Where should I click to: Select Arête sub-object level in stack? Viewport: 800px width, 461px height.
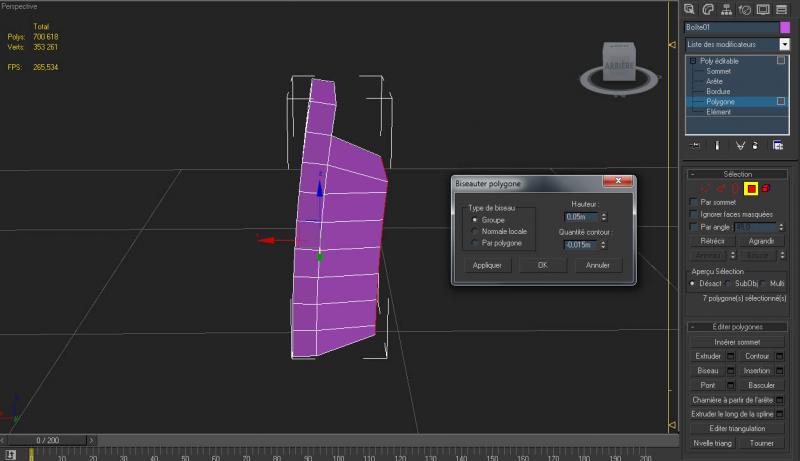[716, 82]
